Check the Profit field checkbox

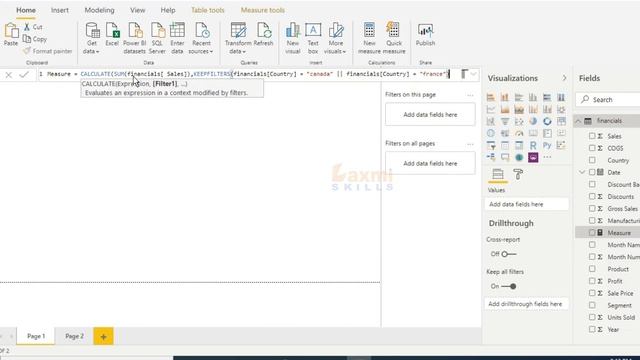tap(592, 281)
